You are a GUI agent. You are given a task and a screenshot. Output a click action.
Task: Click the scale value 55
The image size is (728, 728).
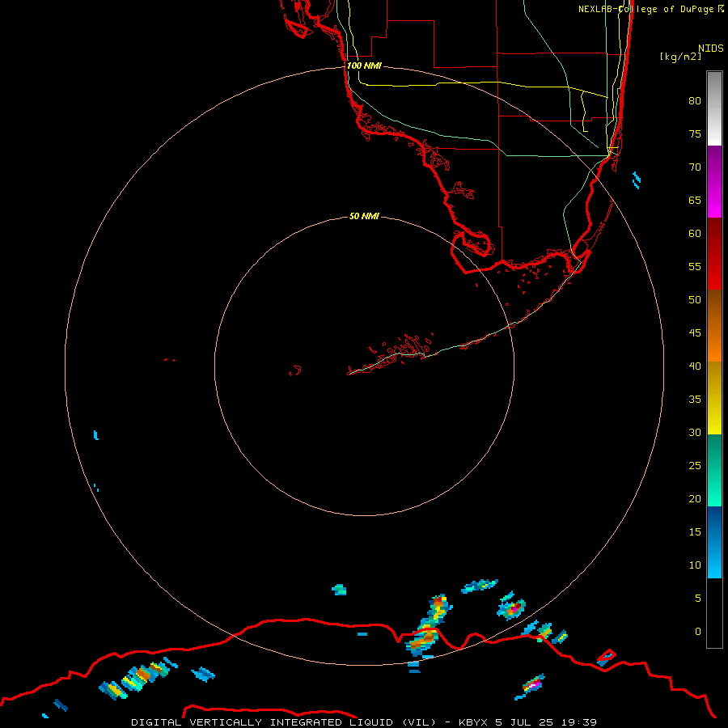(695, 266)
